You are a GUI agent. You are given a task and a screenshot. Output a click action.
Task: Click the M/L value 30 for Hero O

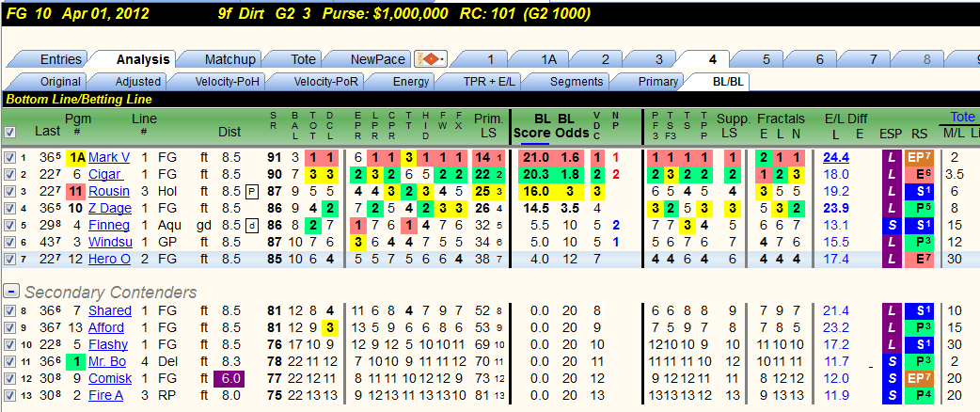[x=955, y=259]
